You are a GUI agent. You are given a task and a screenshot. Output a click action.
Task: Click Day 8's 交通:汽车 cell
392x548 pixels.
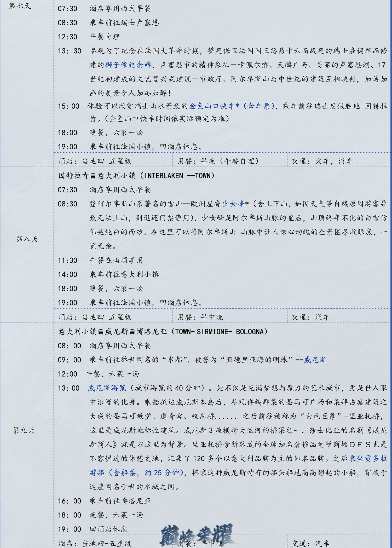tap(310, 317)
